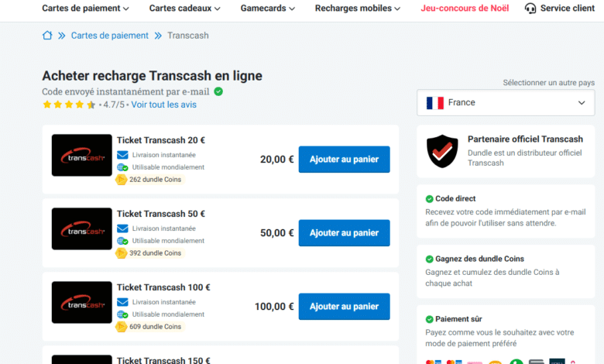Add Ticket Transcash 50 € to cart
604x364 pixels.
point(344,232)
